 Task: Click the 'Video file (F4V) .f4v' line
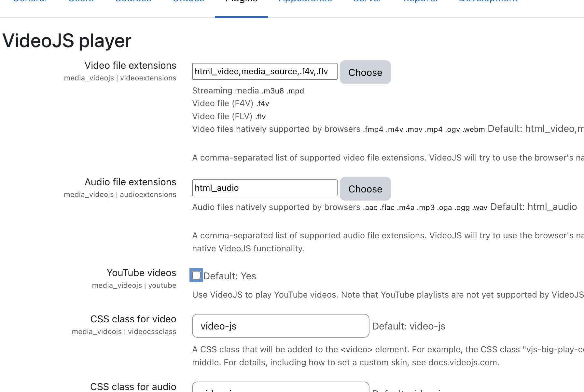pos(230,104)
